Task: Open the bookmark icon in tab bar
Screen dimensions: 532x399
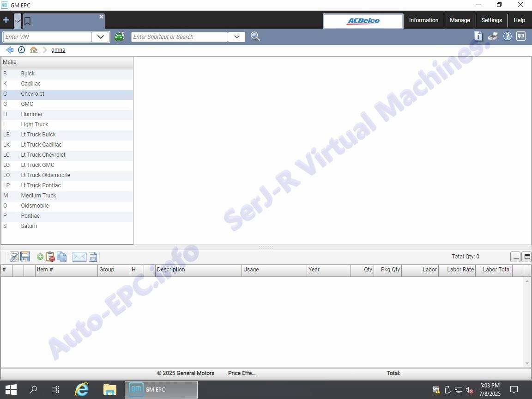Action: pos(27,21)
